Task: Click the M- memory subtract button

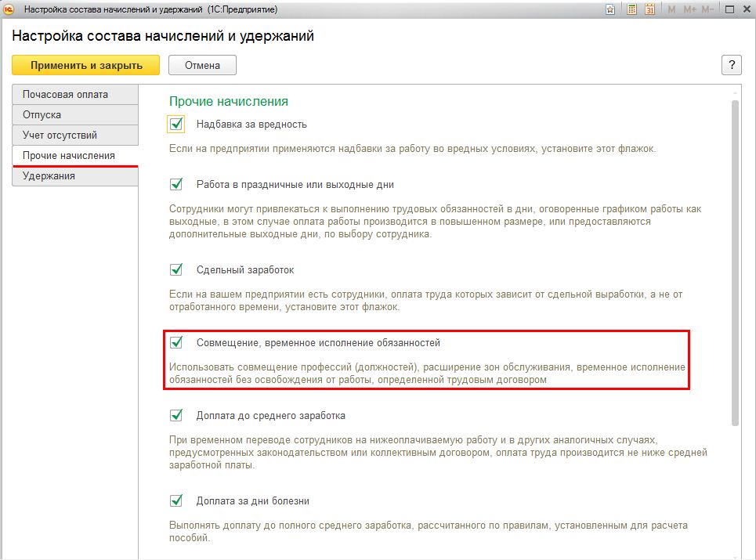Action: point(707,9)
